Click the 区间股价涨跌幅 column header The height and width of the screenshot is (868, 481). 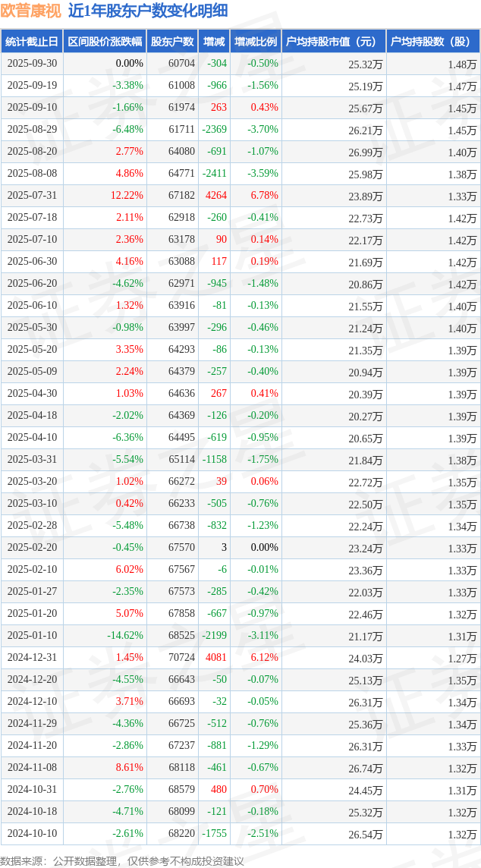click(x=104, y=42)
